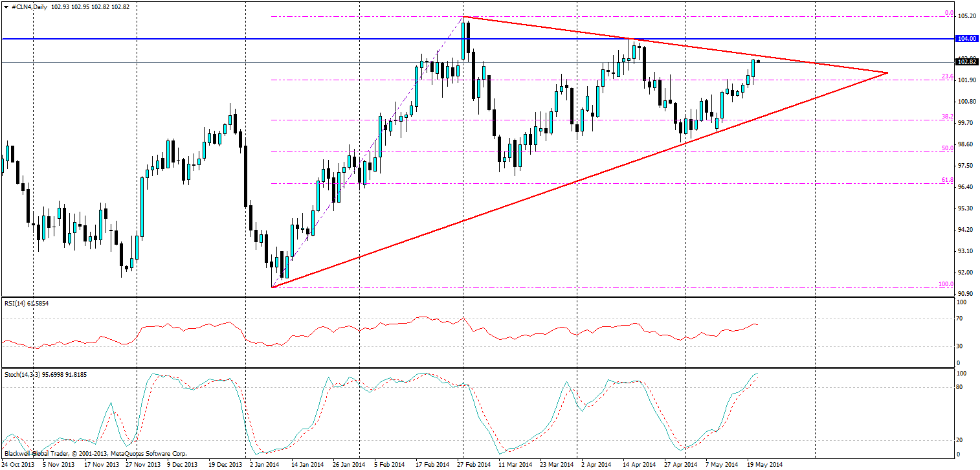Image resolution: width=980 pixels, height=470 pixels.
Task: Click the 2 Jan 2014 date label
Action: [264, 465]
